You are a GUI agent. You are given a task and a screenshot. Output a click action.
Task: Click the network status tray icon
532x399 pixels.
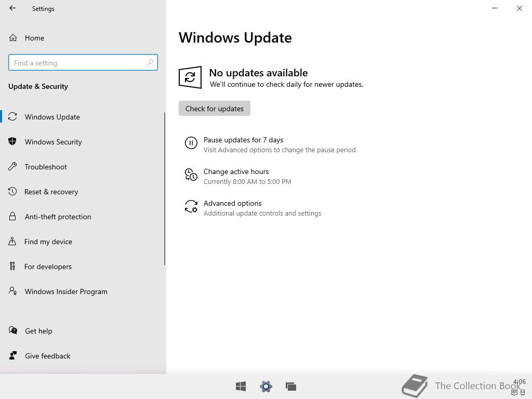(x=523, y=393)
